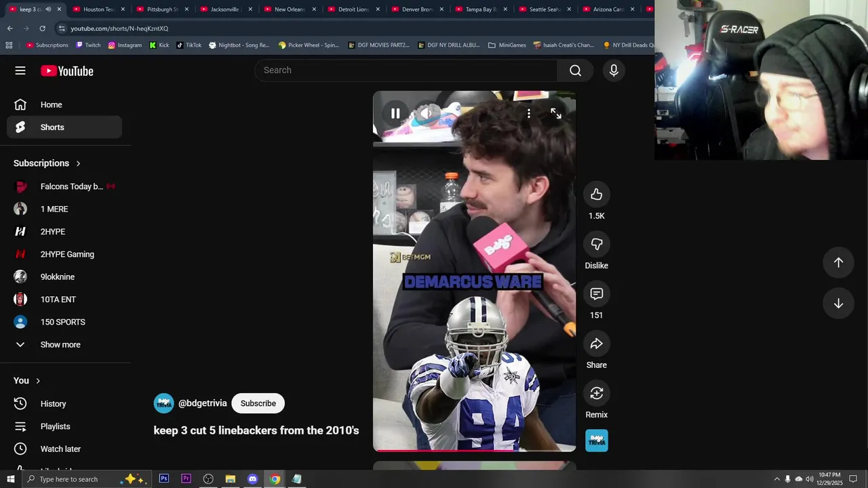This screenshot has height=488, width=868.
Task: Expand the You section chevron
Action: click(38, 381)
